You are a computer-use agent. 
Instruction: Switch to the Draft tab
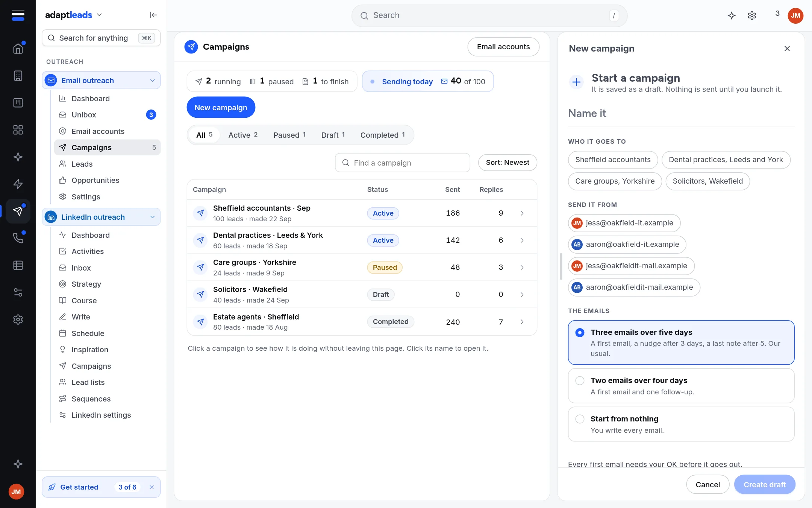333,135
